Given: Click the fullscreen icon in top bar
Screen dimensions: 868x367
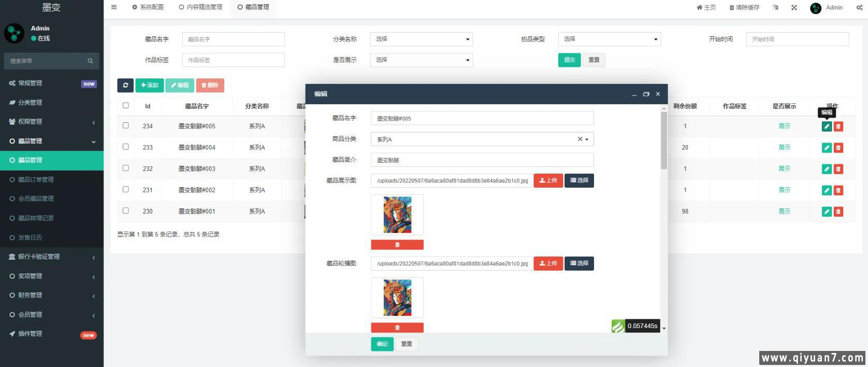Looking at the screenshot, I should coord(794,8).
